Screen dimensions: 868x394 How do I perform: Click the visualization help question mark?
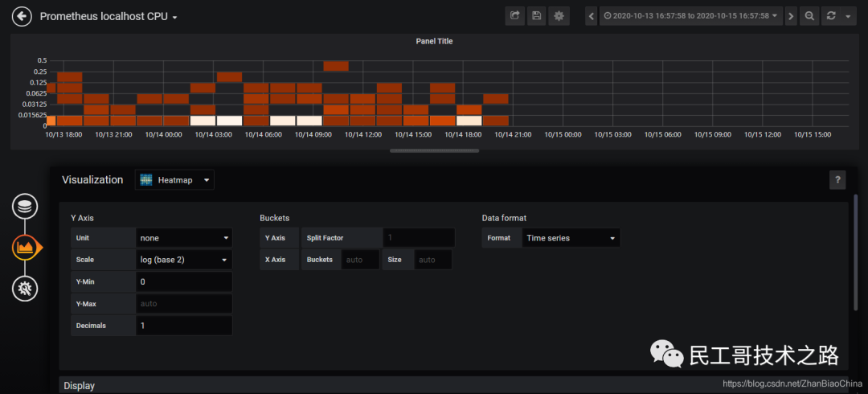[837, 179]
